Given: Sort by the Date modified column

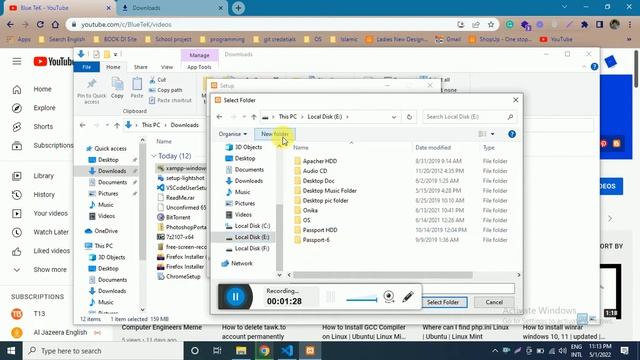Looking at the screenshot, I should pos(433,148).
